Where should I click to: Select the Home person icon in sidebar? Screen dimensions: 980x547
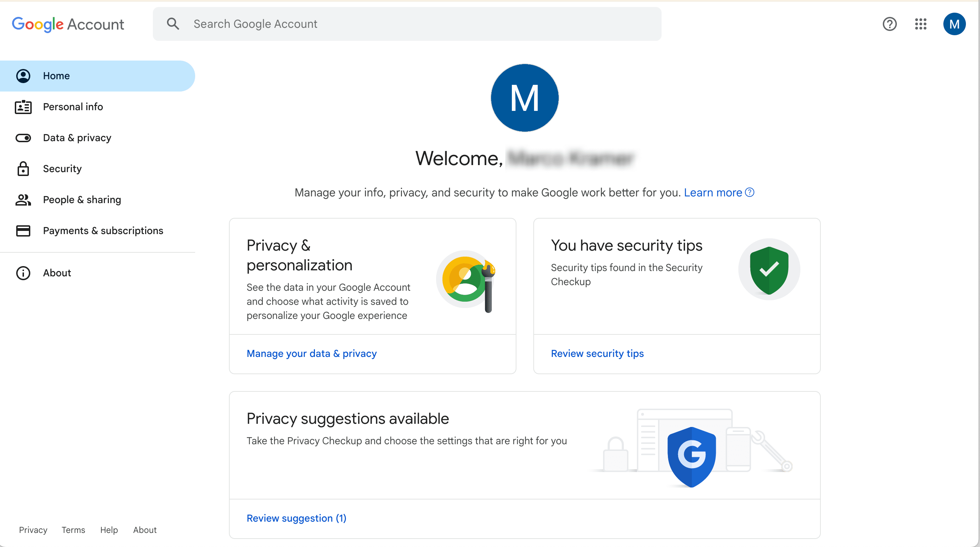pos(23,76)
